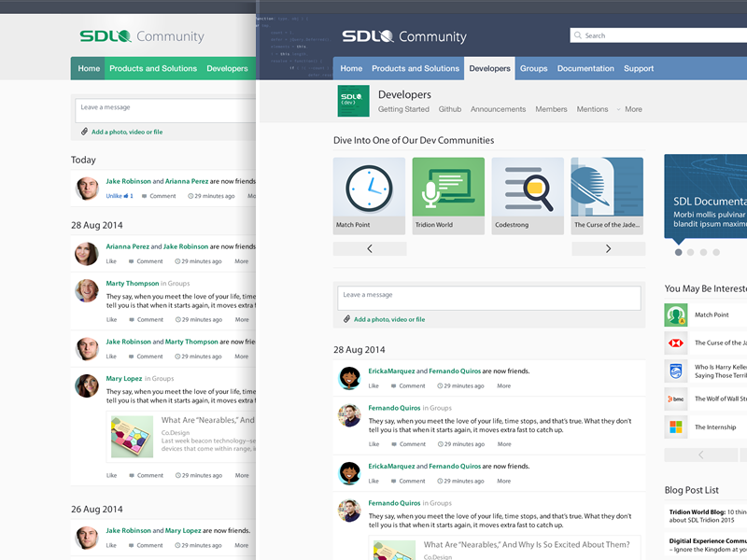747x560 pixels.
Task: Open The Curse of the Jade tile
Action: point(607,195)
